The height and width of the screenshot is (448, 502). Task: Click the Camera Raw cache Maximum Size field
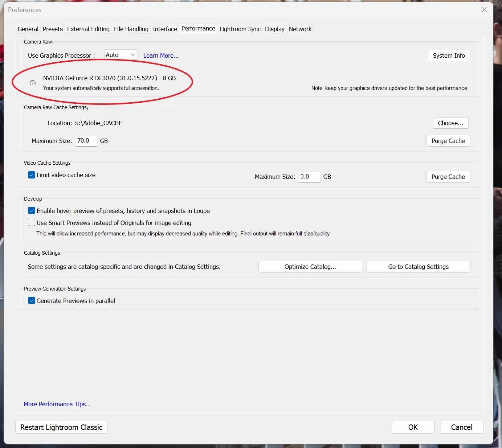coord(86,141)
